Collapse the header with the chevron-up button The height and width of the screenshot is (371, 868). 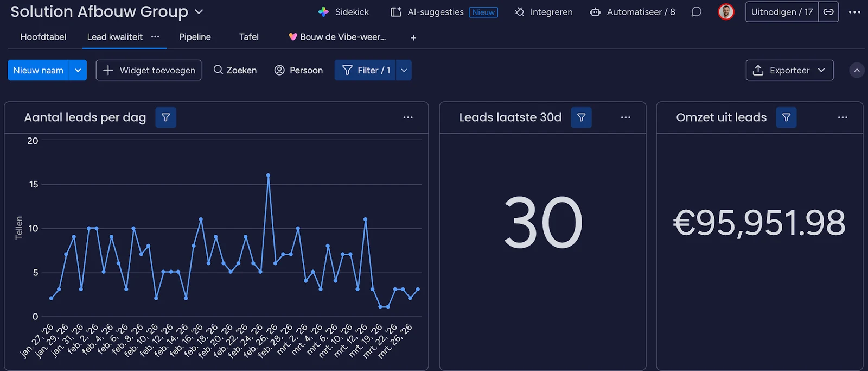click(857, 71)
